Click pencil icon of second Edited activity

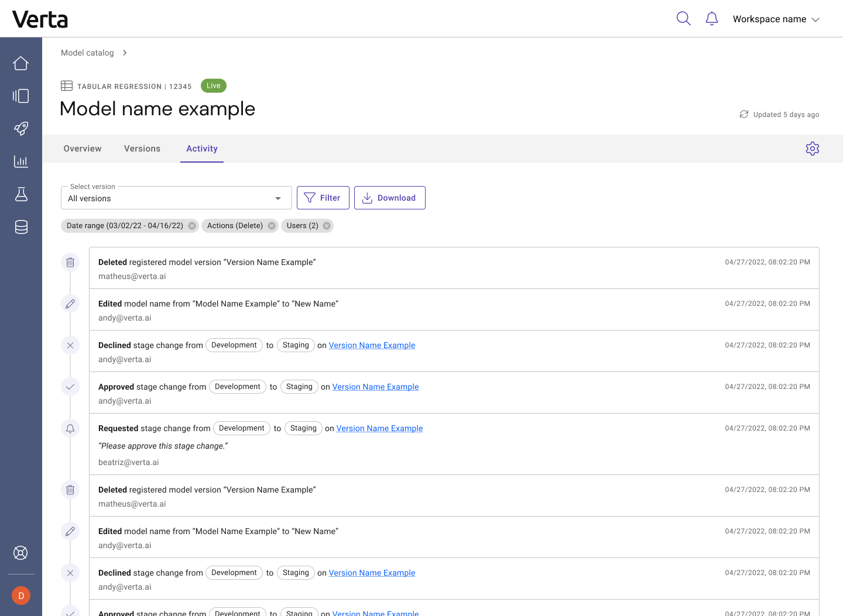[x=70, y=531]
